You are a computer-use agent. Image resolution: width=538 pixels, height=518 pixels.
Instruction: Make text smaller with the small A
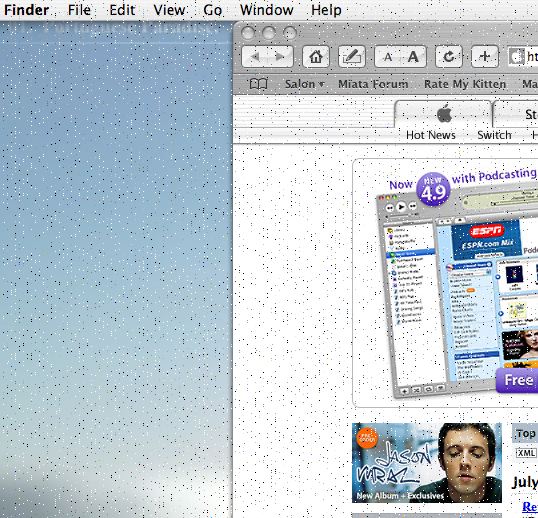388,57
